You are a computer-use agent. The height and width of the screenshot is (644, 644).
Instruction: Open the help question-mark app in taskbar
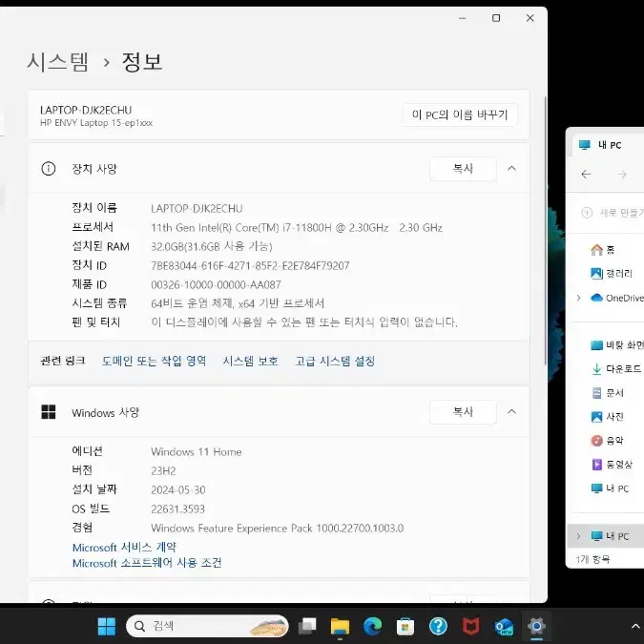coord(438,626)
